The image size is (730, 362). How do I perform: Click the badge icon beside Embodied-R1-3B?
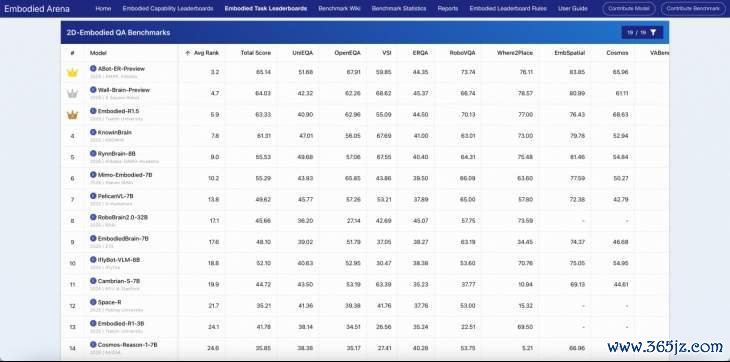pyautogui.click(x=93, y=323)
